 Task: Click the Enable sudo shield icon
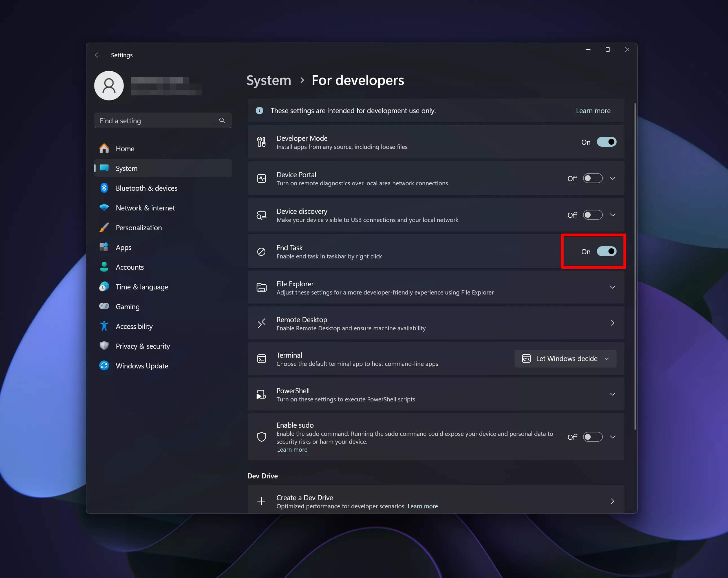pyautogui.click(x=261, y=437)
